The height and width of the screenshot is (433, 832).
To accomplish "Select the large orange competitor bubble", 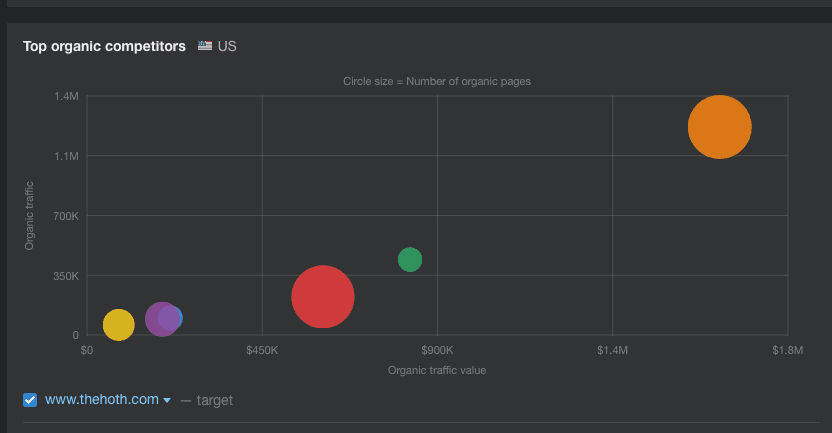I will point(719,127).
